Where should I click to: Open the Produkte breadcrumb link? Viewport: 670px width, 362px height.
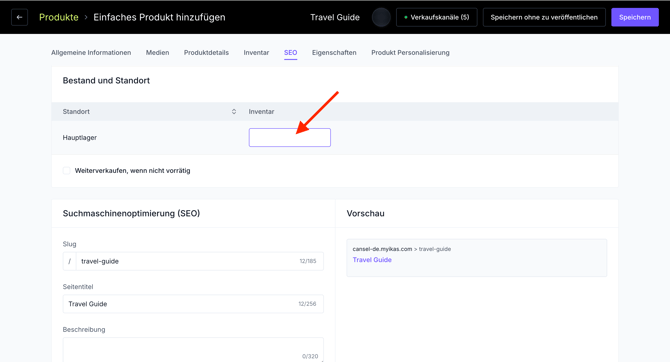(x=59, y=18)
